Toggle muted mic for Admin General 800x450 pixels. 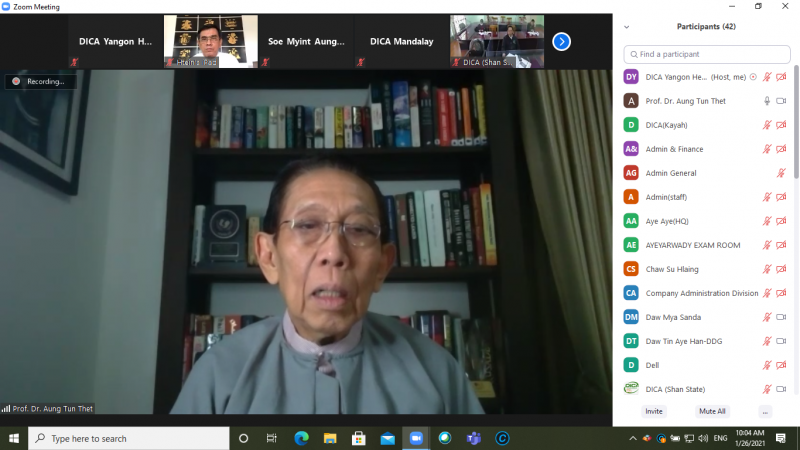tap(781, 173)
